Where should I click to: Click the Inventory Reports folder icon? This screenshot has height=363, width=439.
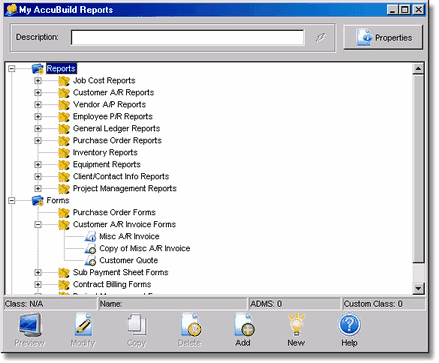(x=64, y=153)
